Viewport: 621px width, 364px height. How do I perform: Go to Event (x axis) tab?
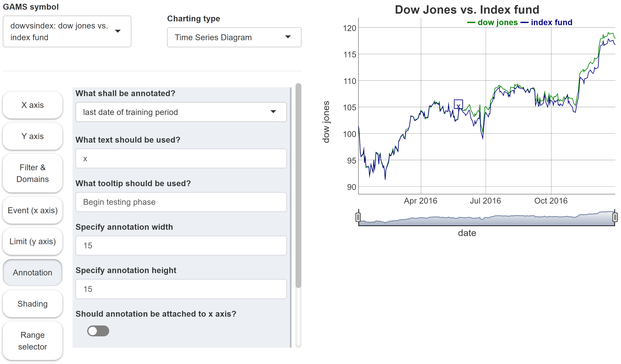(32, 210)
